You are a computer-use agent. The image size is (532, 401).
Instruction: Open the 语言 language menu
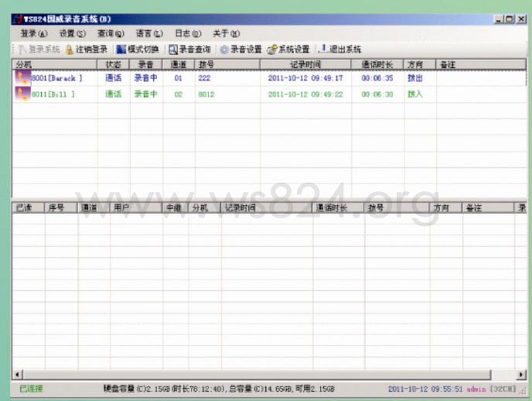(149, 33)
